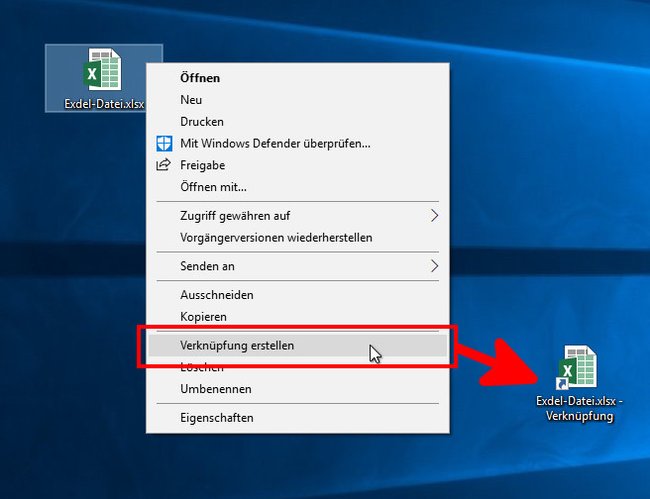Choose Öffnen in the context menu

pos(298,78)
